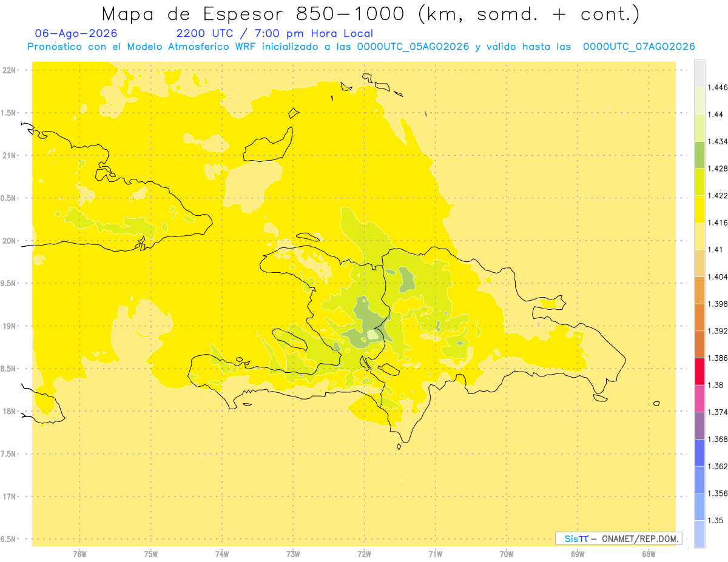
Task: Click the orange legend swatch between 1.398 and 1.404
Action: 699,290
